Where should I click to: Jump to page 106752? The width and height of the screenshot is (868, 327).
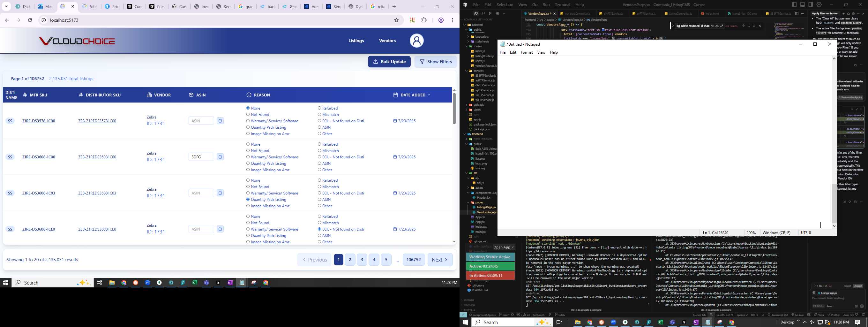coord(414,260)
